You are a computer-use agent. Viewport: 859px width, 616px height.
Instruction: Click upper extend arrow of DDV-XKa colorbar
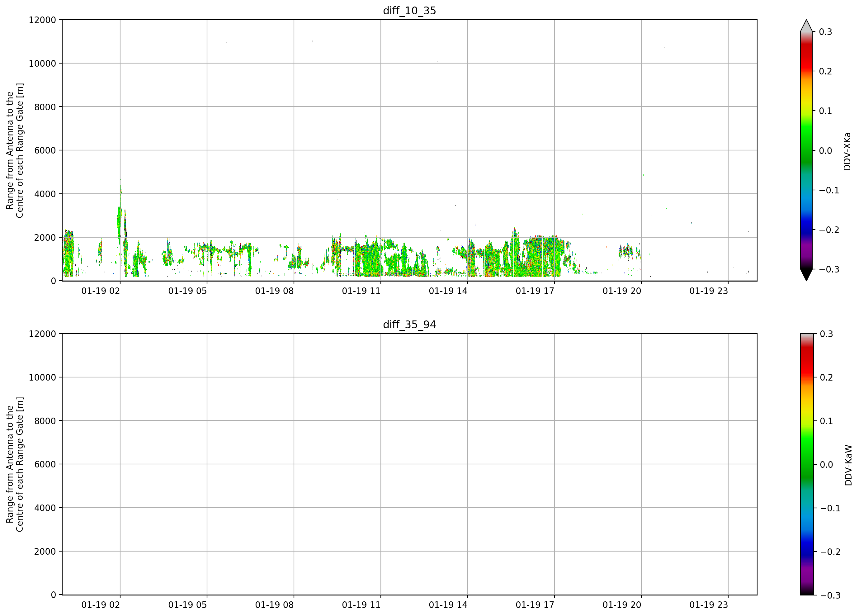tap(806, 26)
